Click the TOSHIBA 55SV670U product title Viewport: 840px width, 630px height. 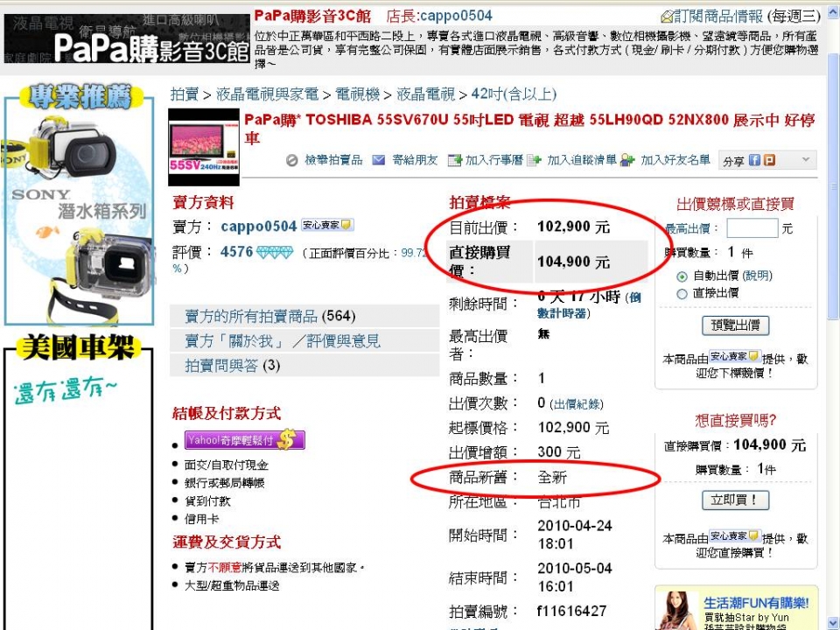529,129
